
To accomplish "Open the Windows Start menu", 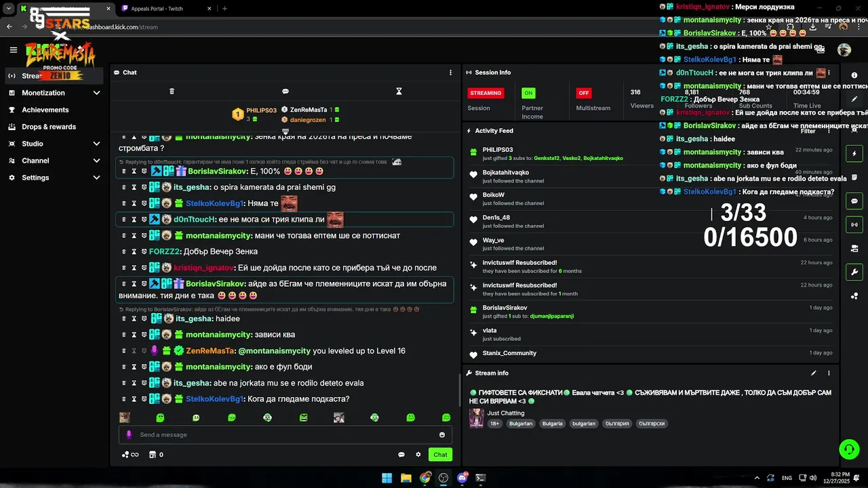I will [387, 478].
